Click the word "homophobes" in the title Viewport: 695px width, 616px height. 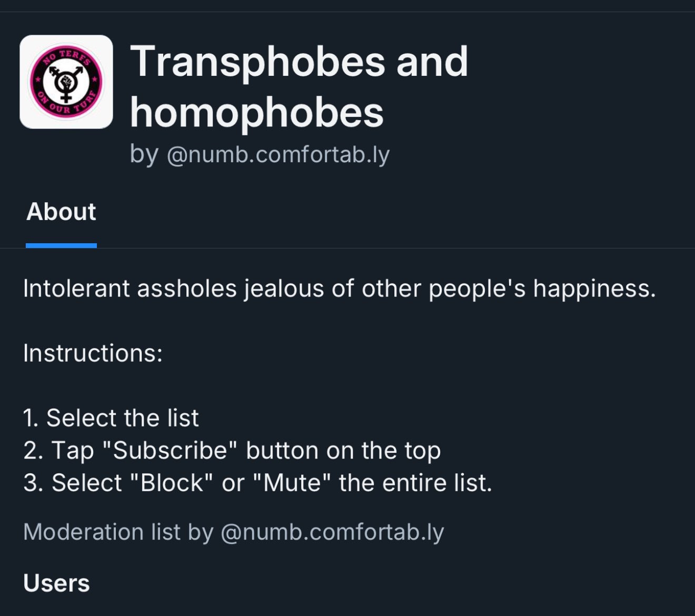click(x=256, y=112)
